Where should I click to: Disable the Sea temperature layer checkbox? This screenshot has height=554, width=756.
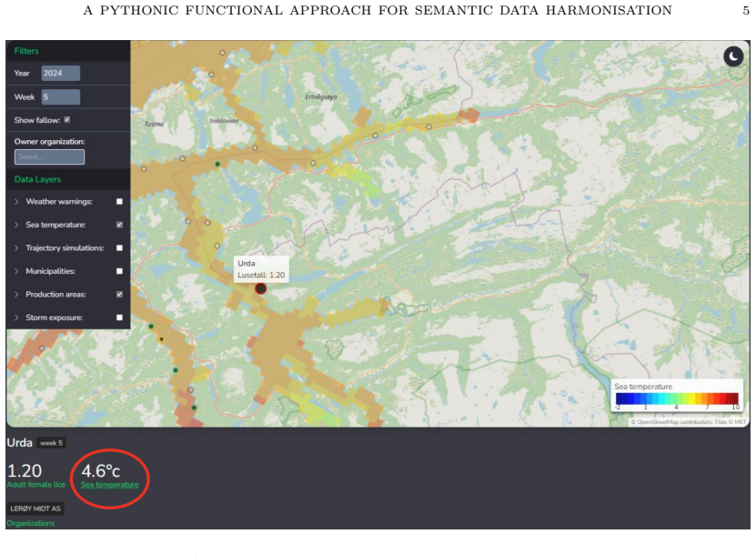pos(119,225)
